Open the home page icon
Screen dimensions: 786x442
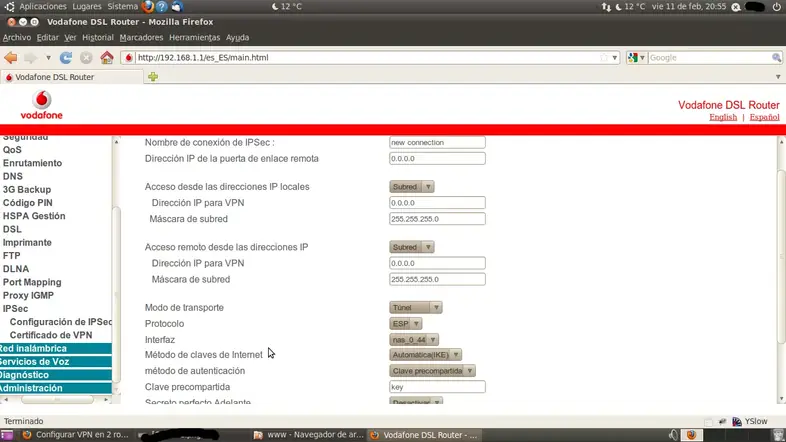[x=107, y=58]
